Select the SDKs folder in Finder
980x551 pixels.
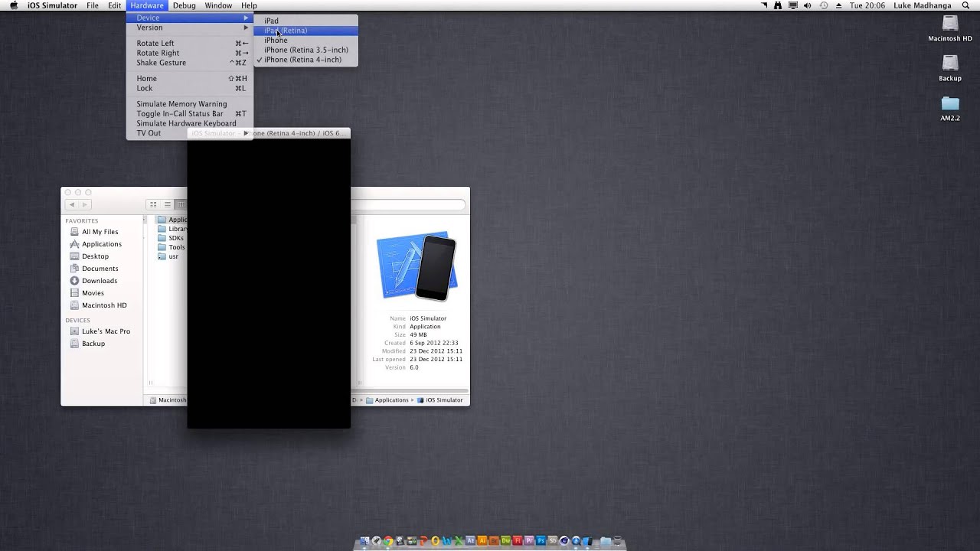tap(171, 238)
